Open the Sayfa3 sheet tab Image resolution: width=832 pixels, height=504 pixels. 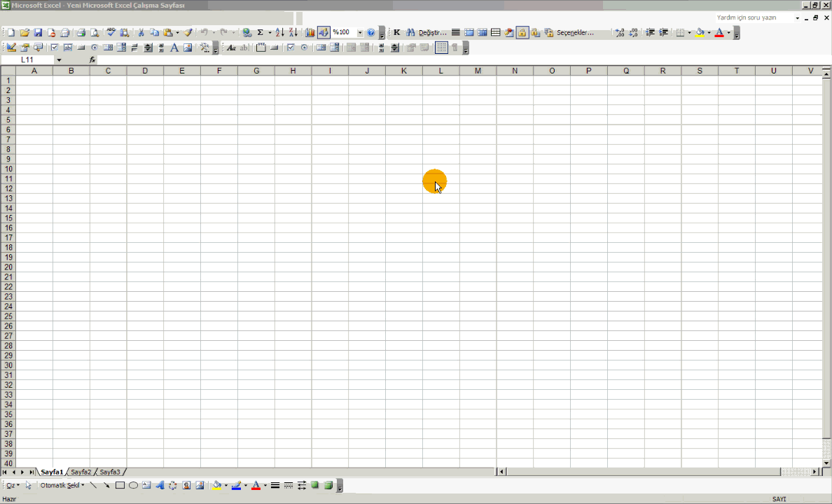[110, 472]
